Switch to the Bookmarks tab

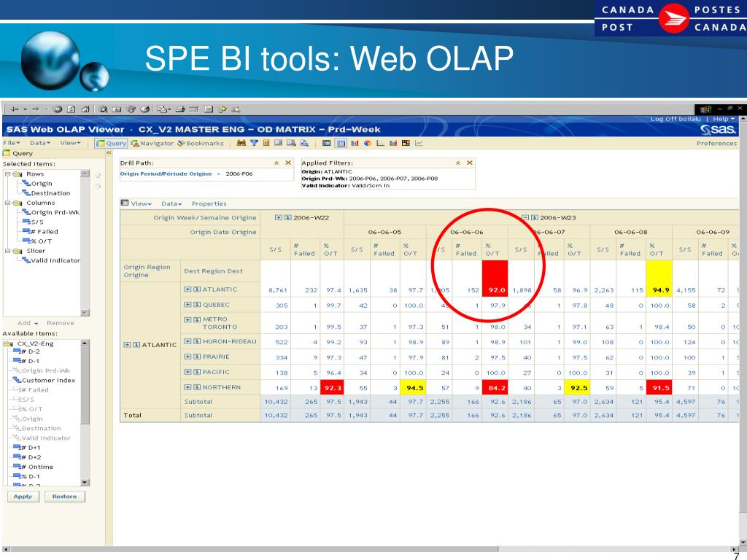pyautogui.click(x=201, y=143)
